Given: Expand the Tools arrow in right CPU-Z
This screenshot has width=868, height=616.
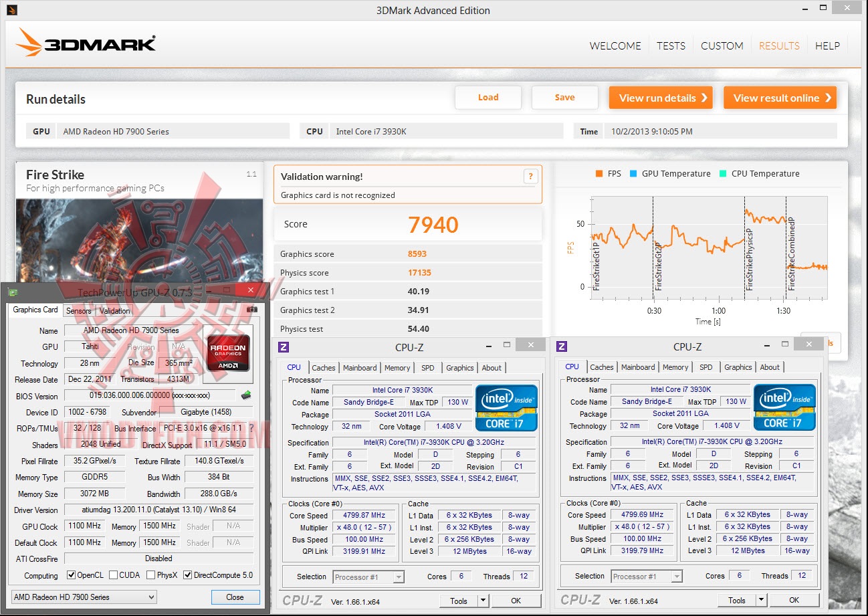Looking at the screenshot, I should [x=762, y=600].
